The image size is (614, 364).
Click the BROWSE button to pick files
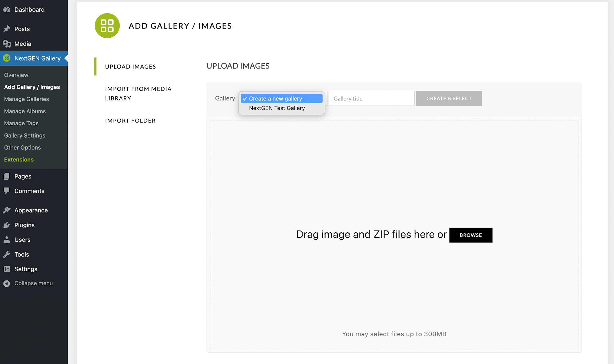tap(471, 235)
